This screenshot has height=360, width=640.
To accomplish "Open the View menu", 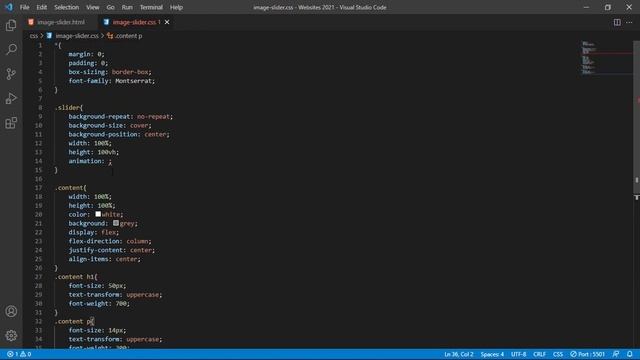I will click(93, 7).
